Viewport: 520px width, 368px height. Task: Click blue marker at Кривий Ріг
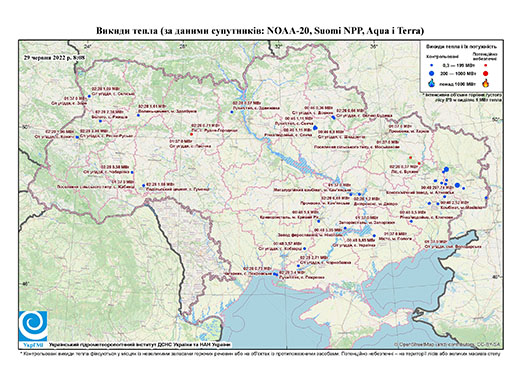pos(319,221)
